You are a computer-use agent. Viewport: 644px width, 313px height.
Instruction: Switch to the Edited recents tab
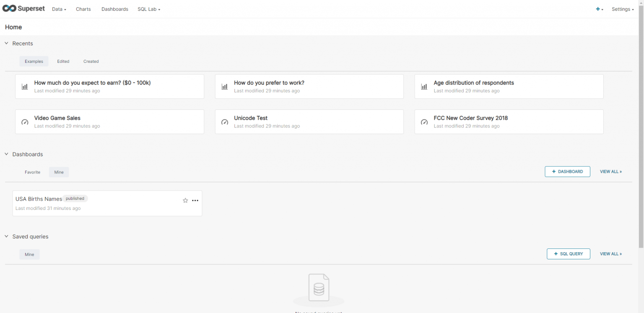pos(63,61)
